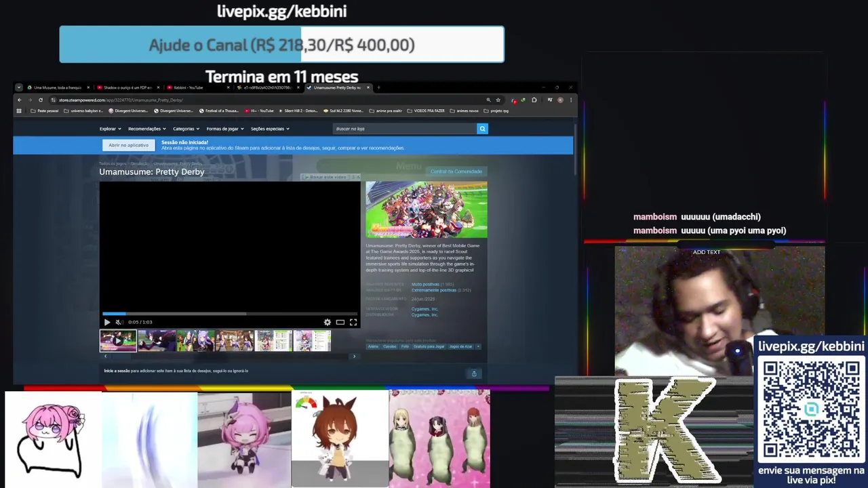Click the Umamusume game header image
868x488 pixels.
pos(427,210)
